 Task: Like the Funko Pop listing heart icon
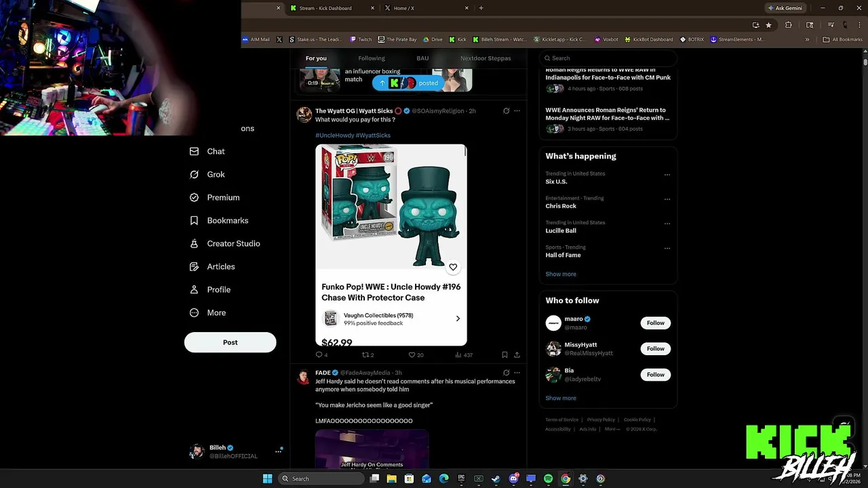pos(453,267)
